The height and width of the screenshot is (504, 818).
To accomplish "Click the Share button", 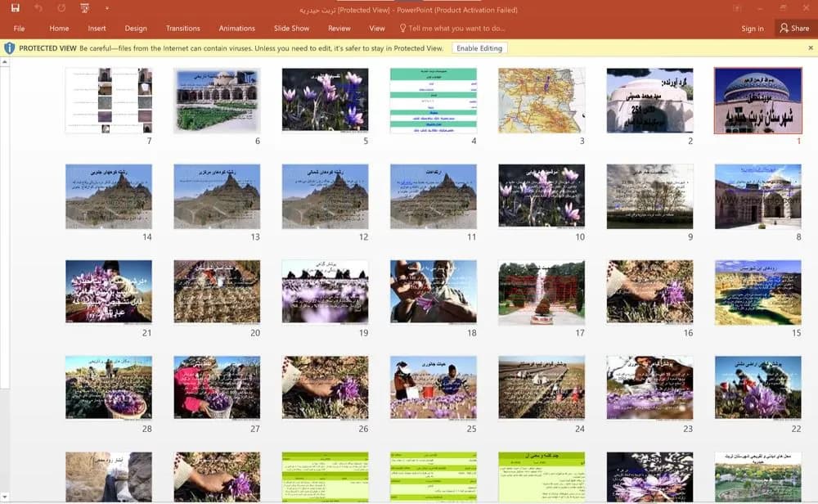I will (x=795, y=28).
